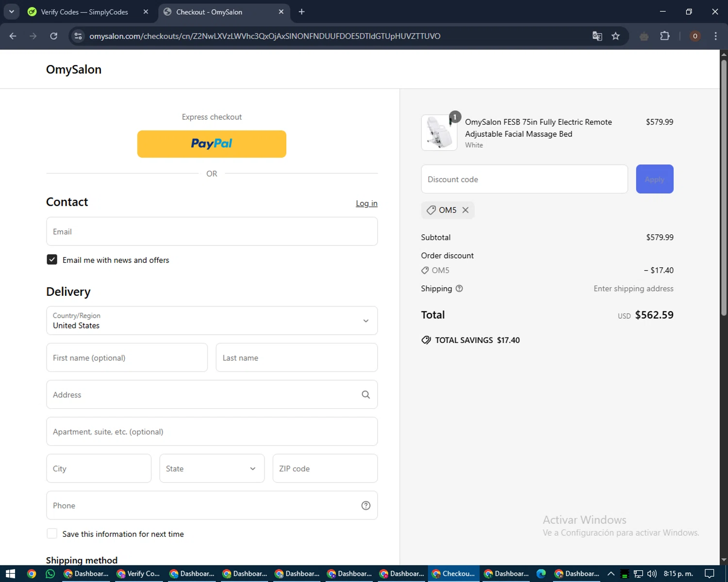Viewport: 728px width, 582px height.
Task: Close the Checkout - OmySalon tab
Action: tap(281, 12)
